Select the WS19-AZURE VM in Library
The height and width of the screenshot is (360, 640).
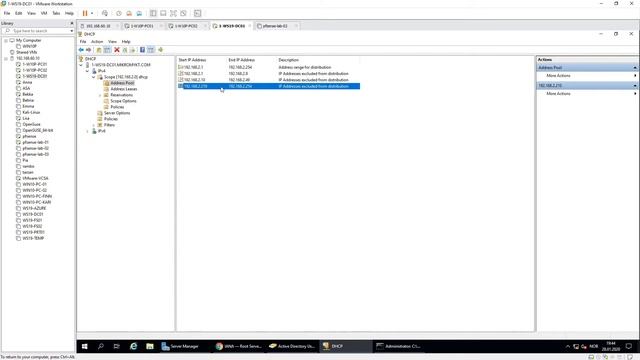click(x=34, y=208)
